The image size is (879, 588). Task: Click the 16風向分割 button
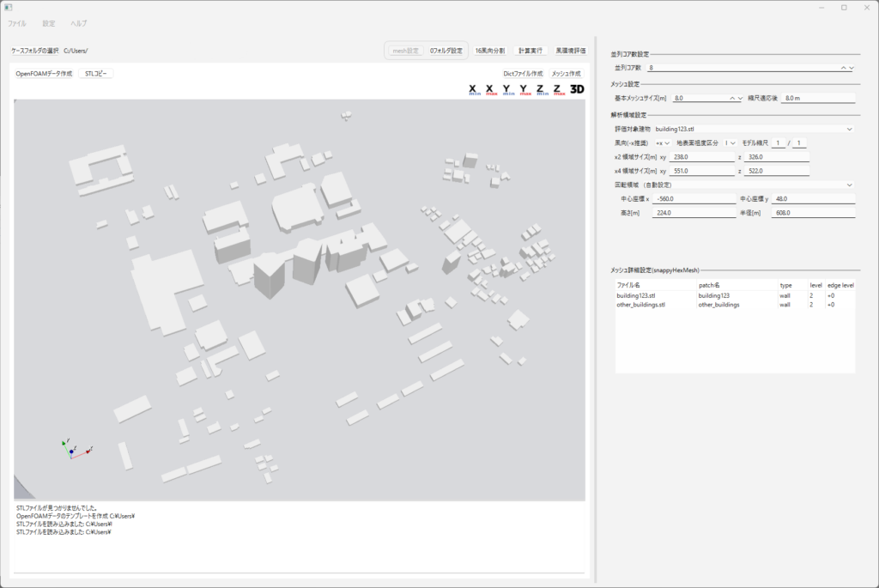490,51
